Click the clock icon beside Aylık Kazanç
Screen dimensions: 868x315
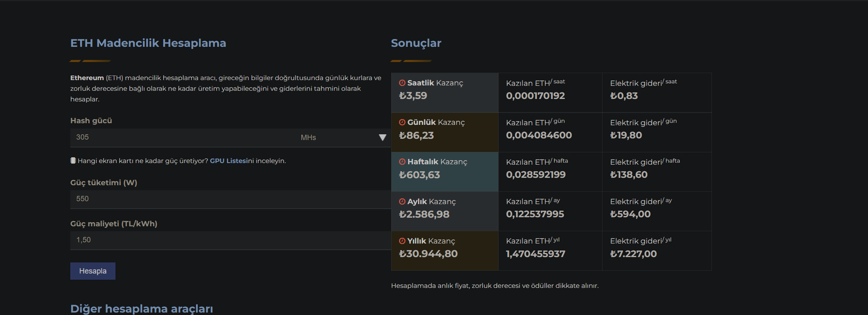pyautogui.click(x=402, y=202)
